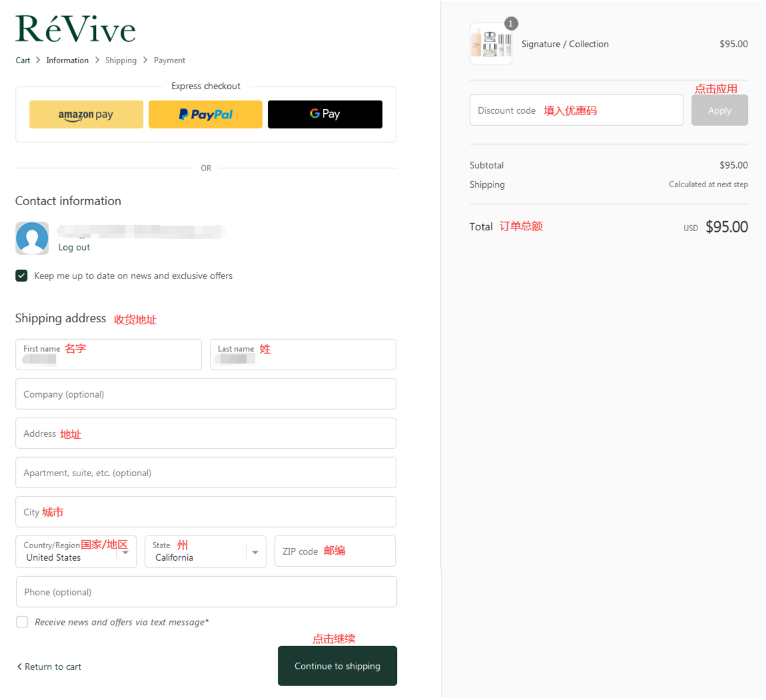Apply the discount code
Image resolution: width=766 pixels, height=700 pixels.
coord(719,111)
